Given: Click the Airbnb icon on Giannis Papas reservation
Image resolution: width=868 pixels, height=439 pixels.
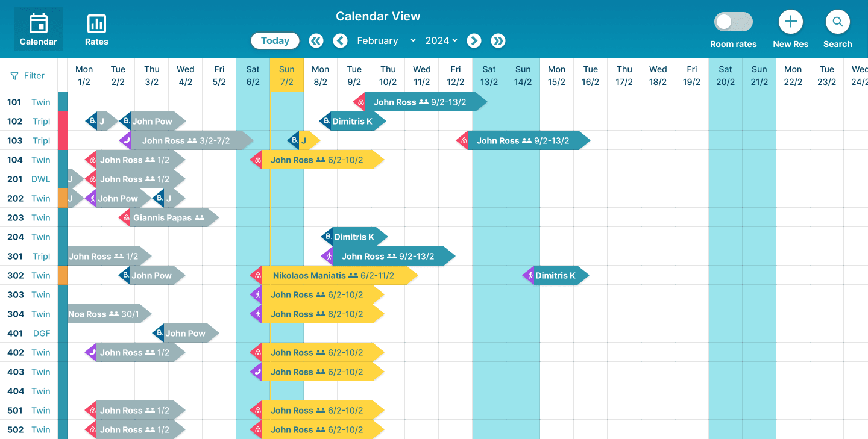Looking at the screenshot, I should point(125,217).
